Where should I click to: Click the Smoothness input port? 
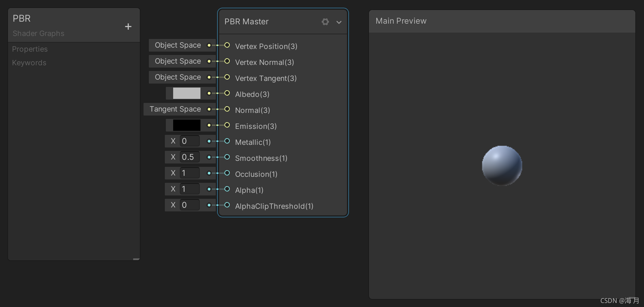(227, 157)
